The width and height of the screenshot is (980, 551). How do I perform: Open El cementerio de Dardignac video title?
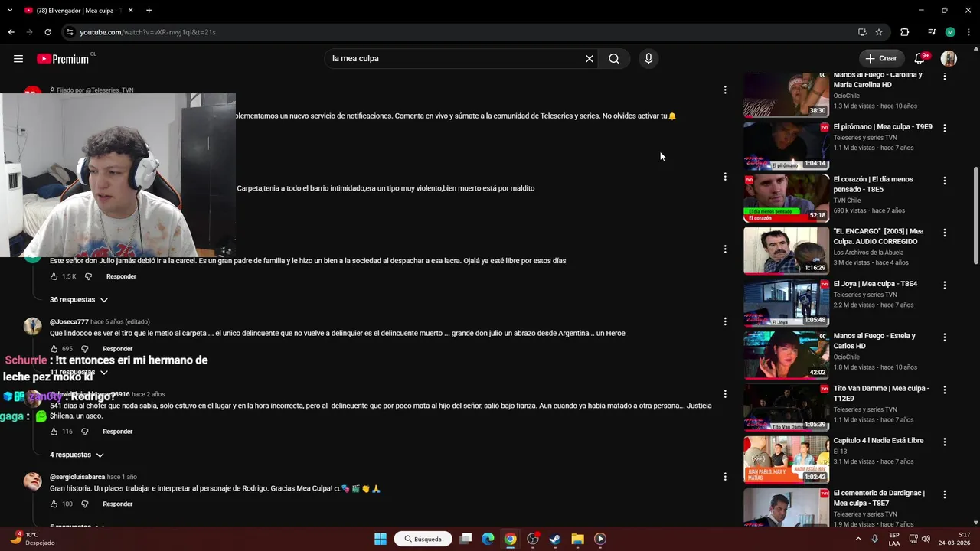coord(879,498)
